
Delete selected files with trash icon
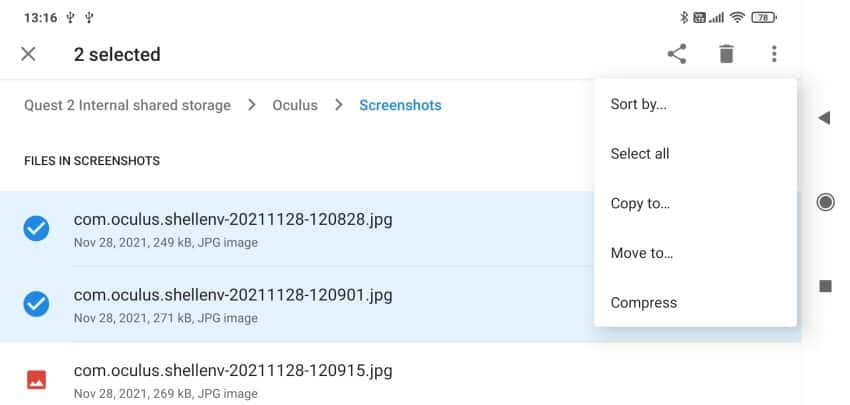[726, 54]
